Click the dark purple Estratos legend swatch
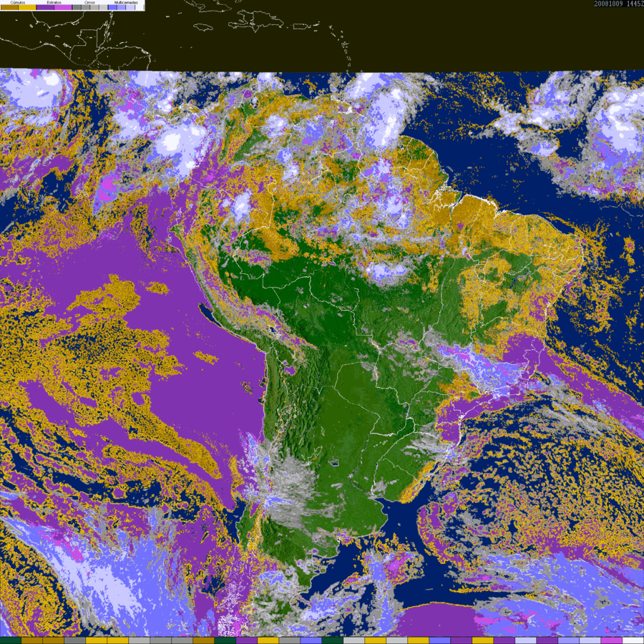644x644 pixels. pyautogui.click(x=45, y=7)
